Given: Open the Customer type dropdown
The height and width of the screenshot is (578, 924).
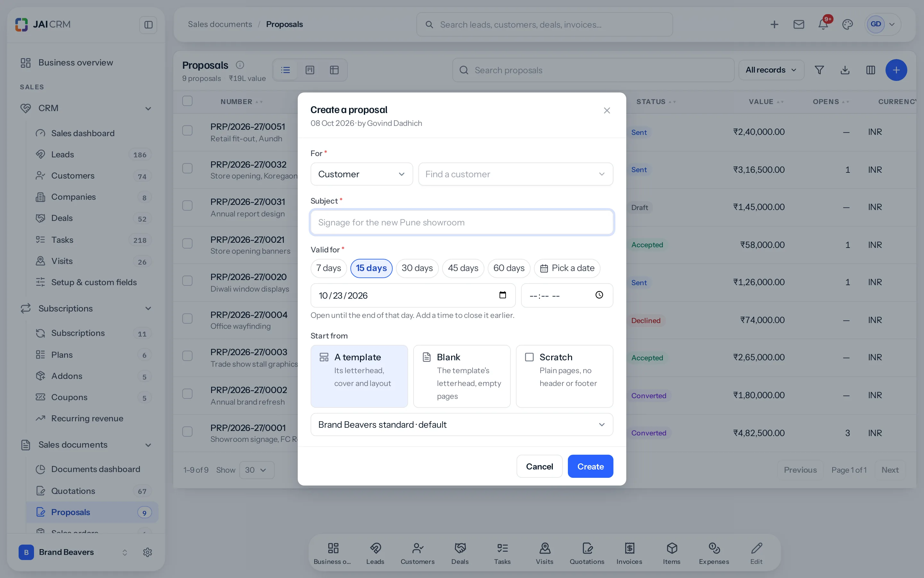Looking at the screenshot, I should click(x=362, y=174).
